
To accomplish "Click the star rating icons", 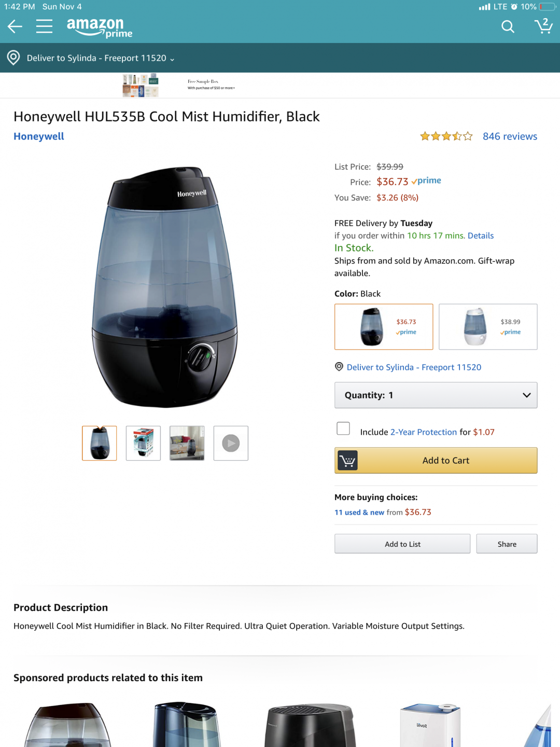I will [446, 136].
